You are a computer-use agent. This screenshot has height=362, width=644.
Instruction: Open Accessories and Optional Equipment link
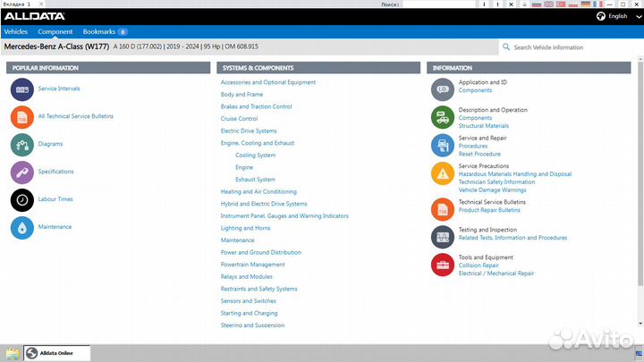pos(268,82)
